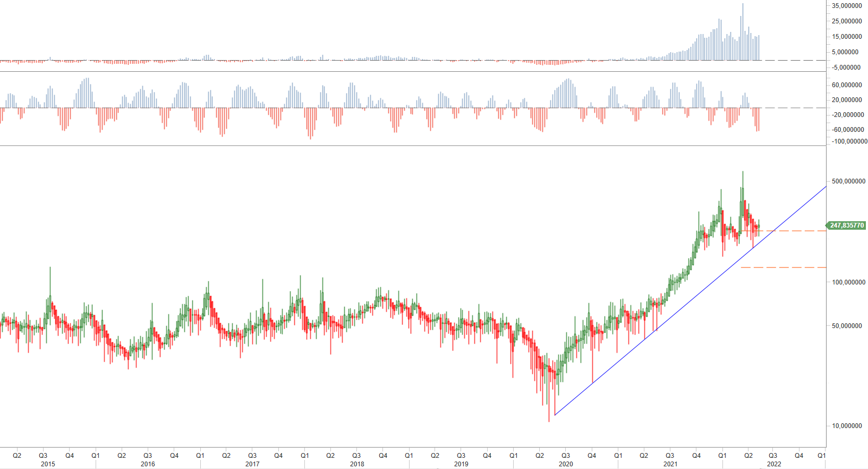Click the 2015 year label on time axis
This screenshot has height=469, width=868.
[x=48, y=464]
